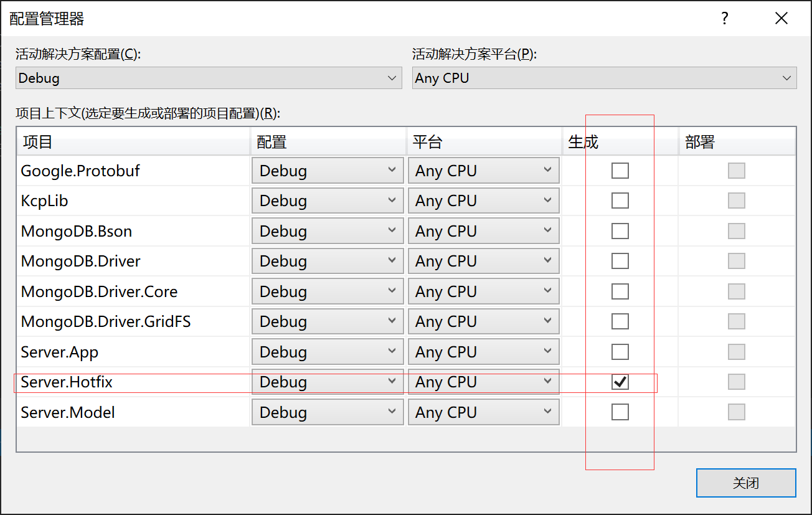Close the 配置管理器 dialog window

[x=781, y=19]
